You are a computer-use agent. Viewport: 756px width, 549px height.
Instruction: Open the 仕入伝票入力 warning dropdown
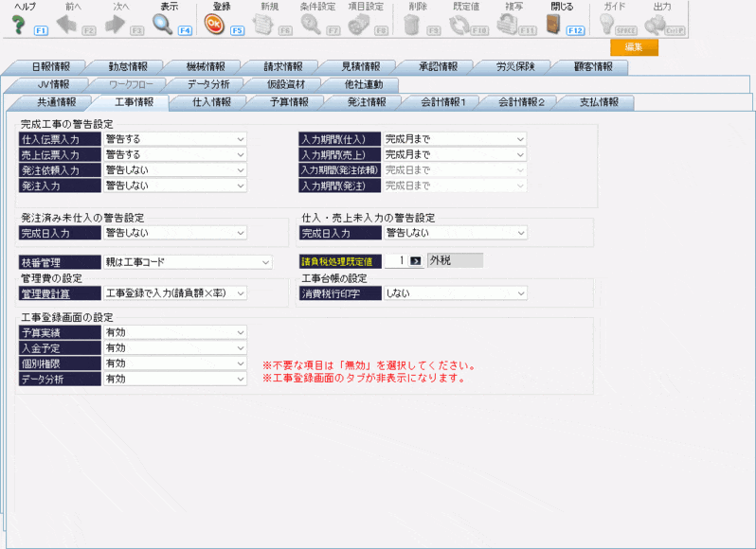(173, 139)
